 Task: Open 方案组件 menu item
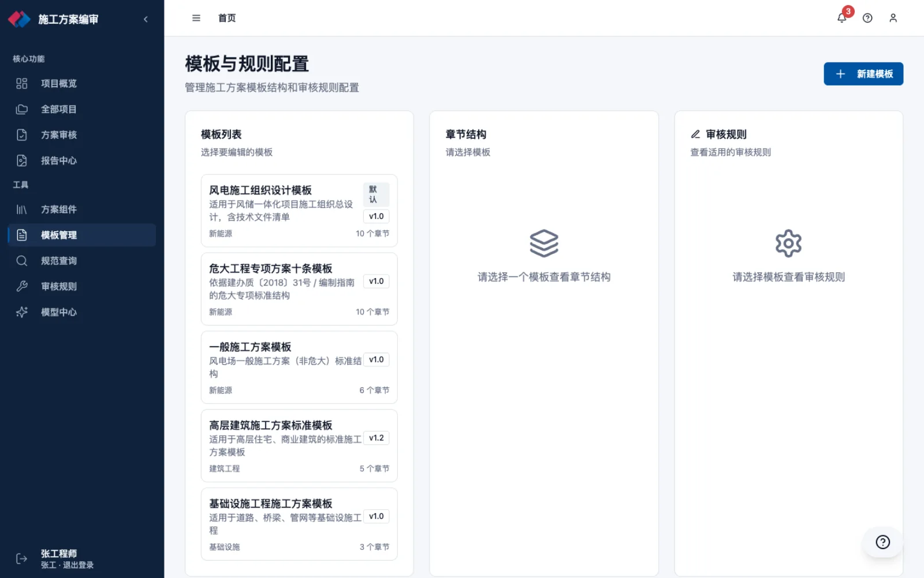[x=82, y=209]
